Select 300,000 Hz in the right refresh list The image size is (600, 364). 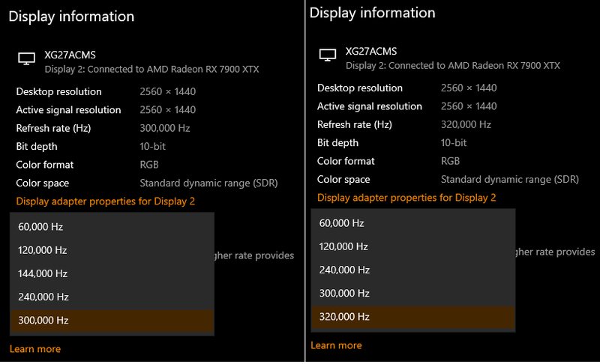coord(343,293)
